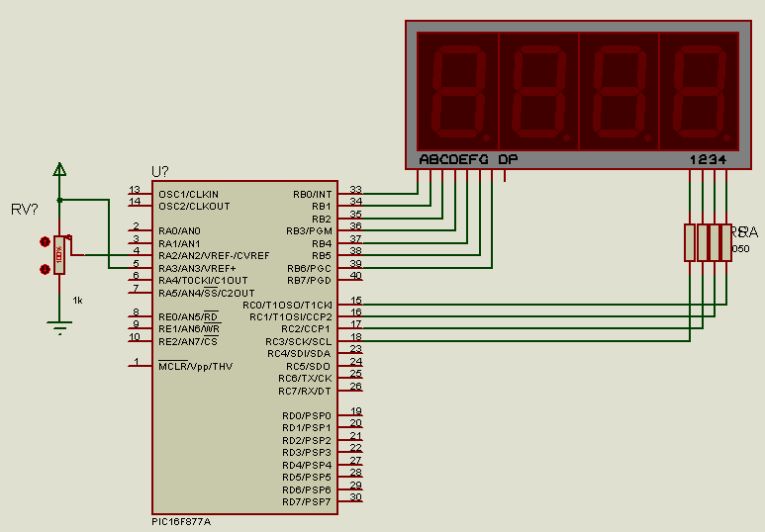The width and height of the screenshot is (765, 532).
Task: Click the OSC2/CLKOUT pin label
Action: tap(194, 207)
